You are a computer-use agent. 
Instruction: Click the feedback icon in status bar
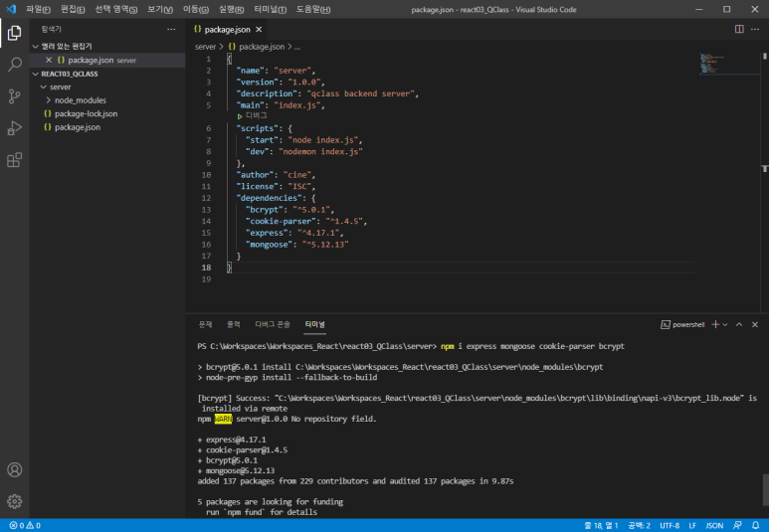pyautogui.click(x=737, y=526)
